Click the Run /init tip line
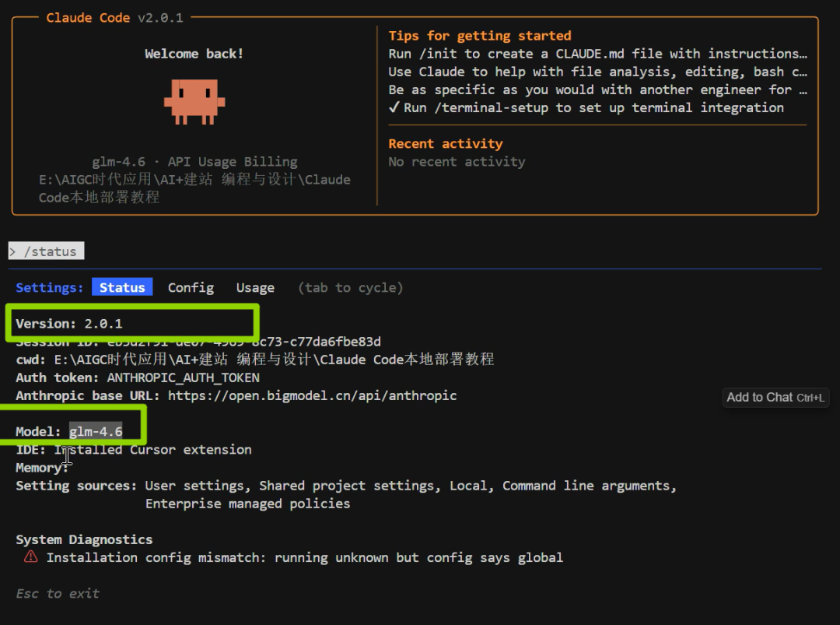 (x=598, y=54)
